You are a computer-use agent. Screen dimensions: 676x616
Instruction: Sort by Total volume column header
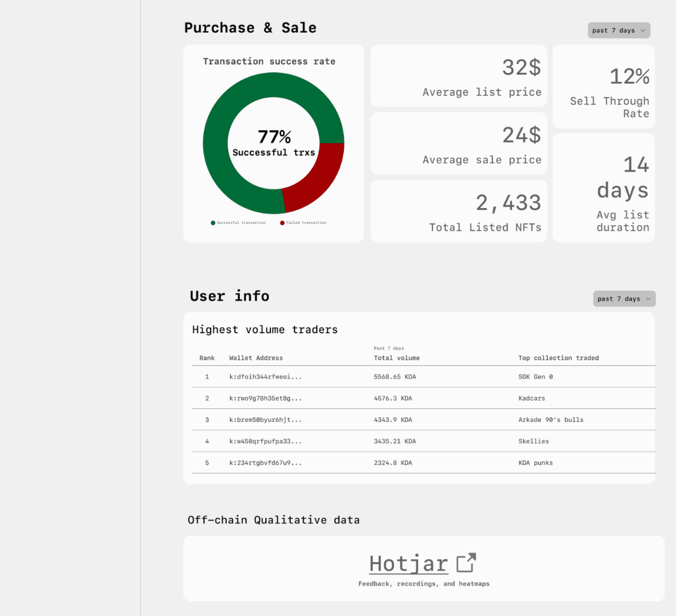point(397,358)
